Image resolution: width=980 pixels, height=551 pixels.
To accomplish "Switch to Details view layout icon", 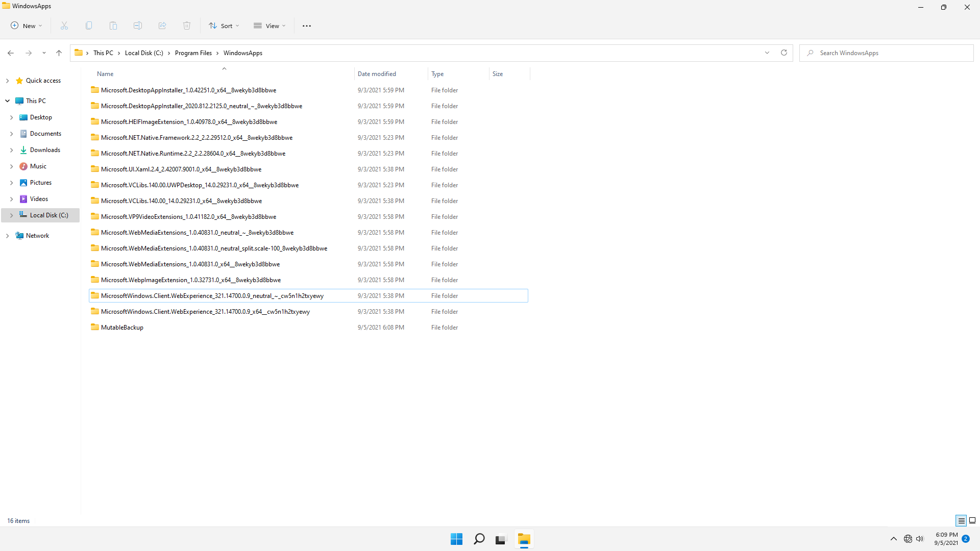I will point(961,521).
